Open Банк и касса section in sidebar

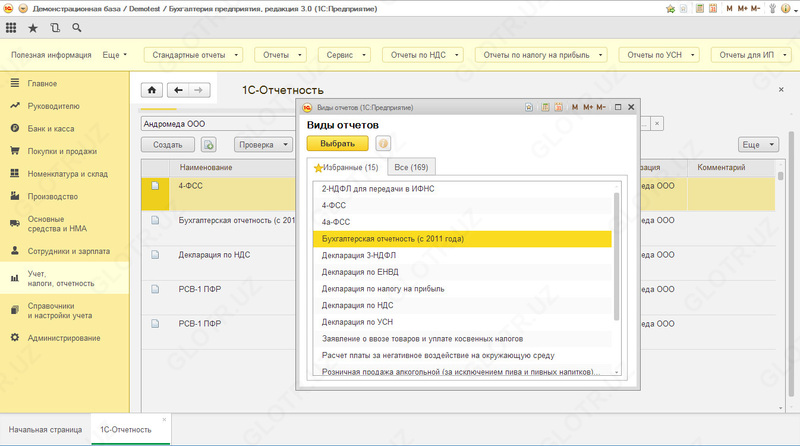click(49, 128)
